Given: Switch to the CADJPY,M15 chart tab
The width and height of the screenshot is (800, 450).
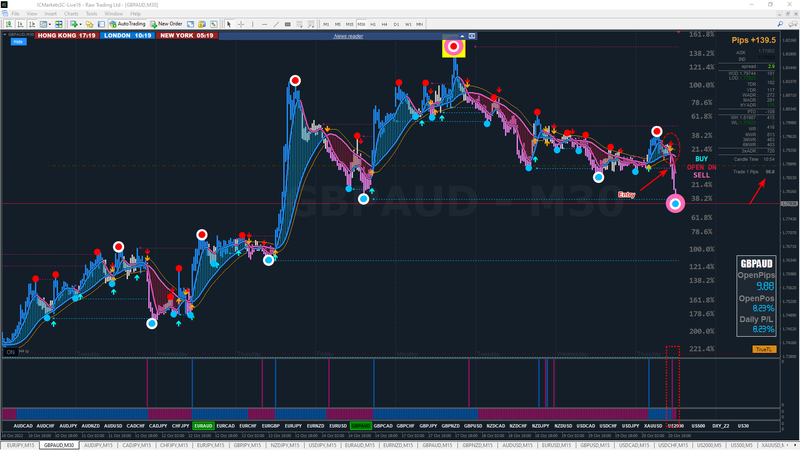Looking at the screenshot, I should tap(137, 445).
